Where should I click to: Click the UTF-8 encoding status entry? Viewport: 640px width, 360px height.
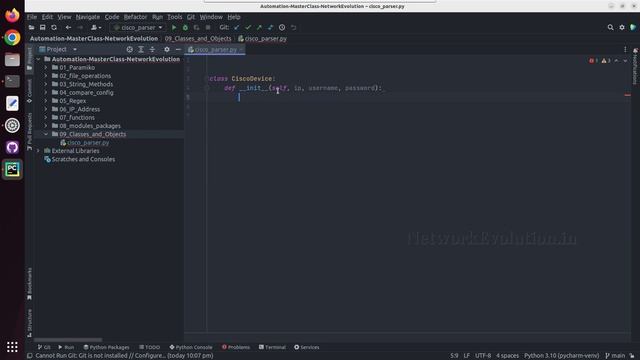click(x=483, y=356)
